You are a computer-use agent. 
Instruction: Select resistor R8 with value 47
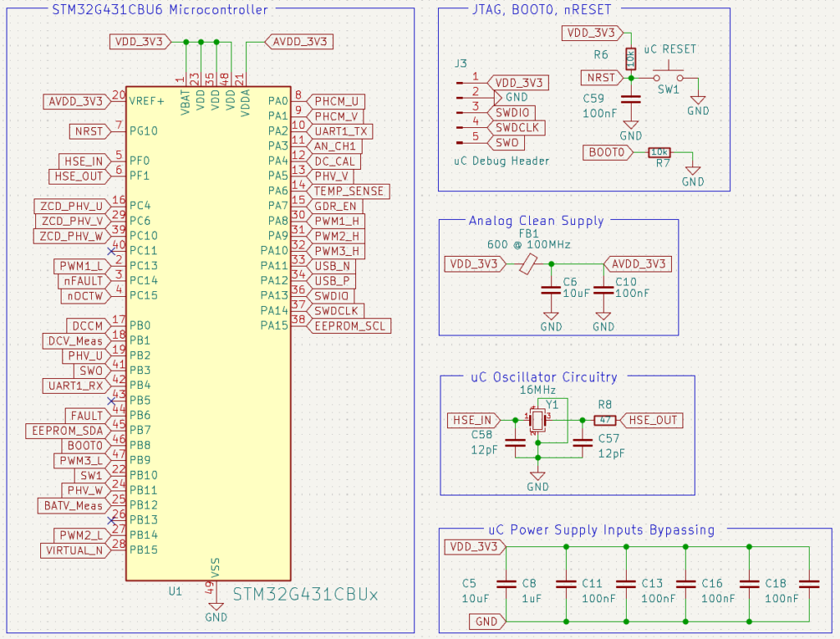pos(605,420)
